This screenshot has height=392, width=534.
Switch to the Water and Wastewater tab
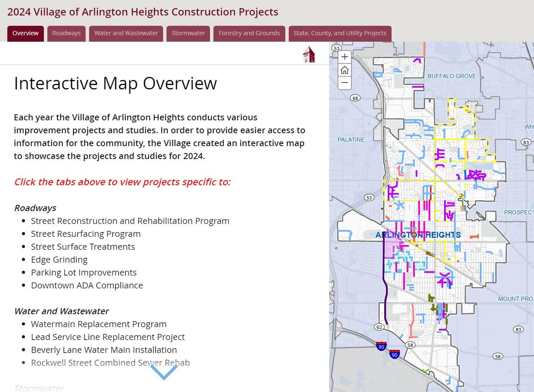(x=126, y=33)
